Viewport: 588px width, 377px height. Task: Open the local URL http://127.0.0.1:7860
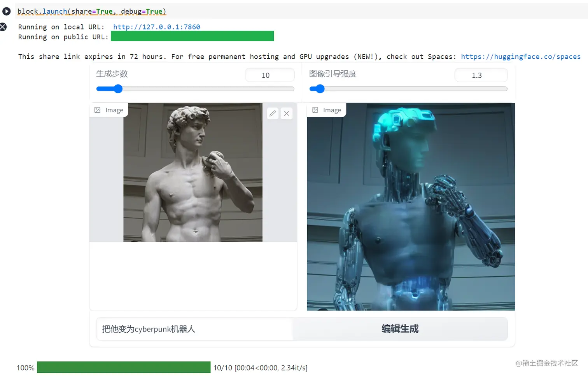pyautogui.click(x=156, y=27)
